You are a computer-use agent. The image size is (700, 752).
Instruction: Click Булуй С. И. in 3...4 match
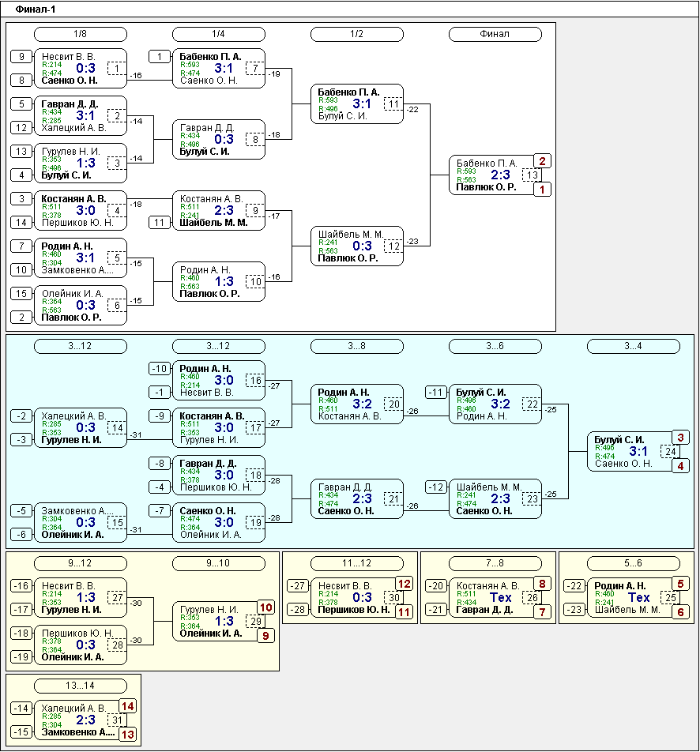[x=619, y=440]
